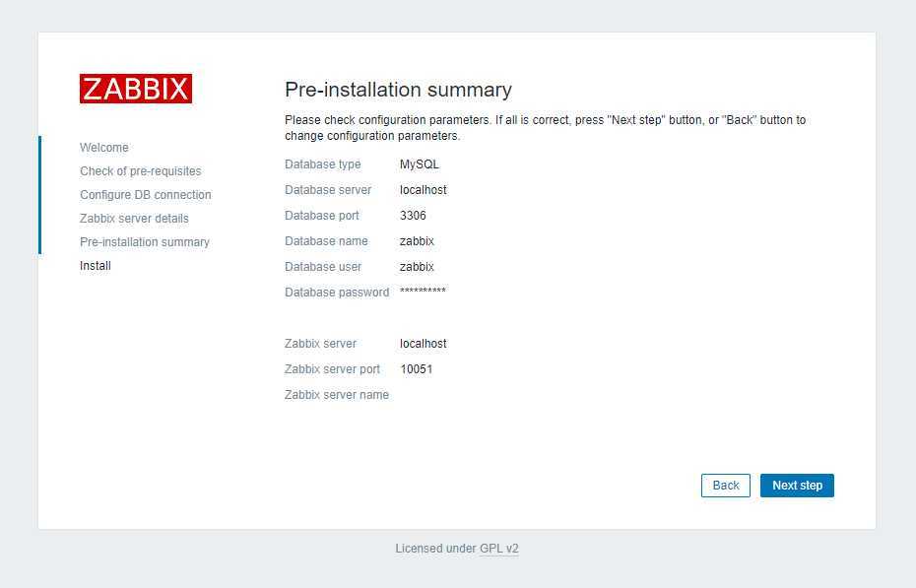Click the Database password label
The image size is (916, 588).
(337, 292)
